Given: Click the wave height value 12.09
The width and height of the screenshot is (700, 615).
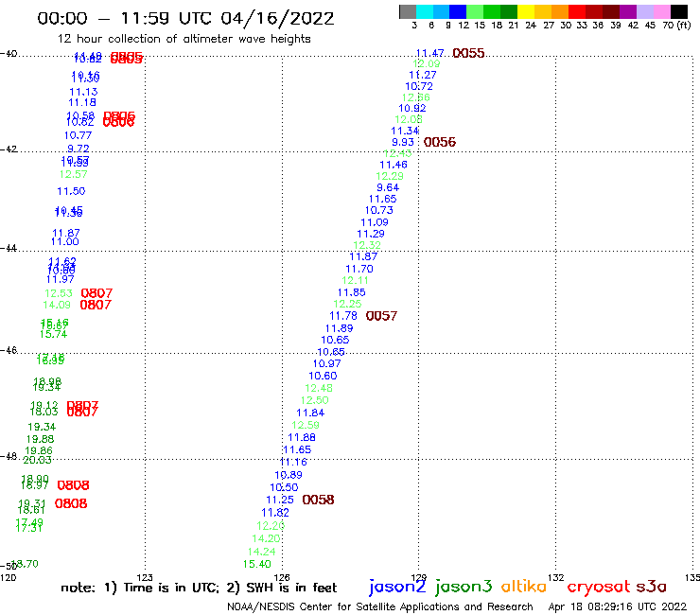Looking at the screenshot, I should point(427,64).
